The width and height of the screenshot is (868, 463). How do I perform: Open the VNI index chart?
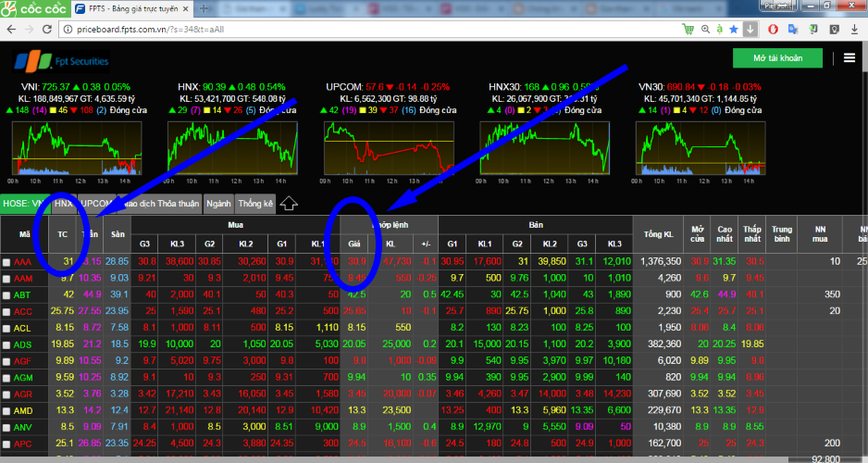77,148
